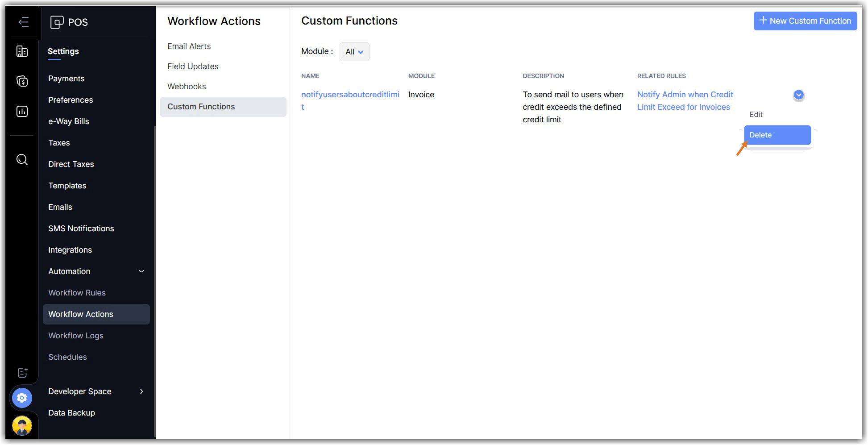Go to Workflow Logs in sidebar
This screenshot has height=445, width=868.
[76, 336]
